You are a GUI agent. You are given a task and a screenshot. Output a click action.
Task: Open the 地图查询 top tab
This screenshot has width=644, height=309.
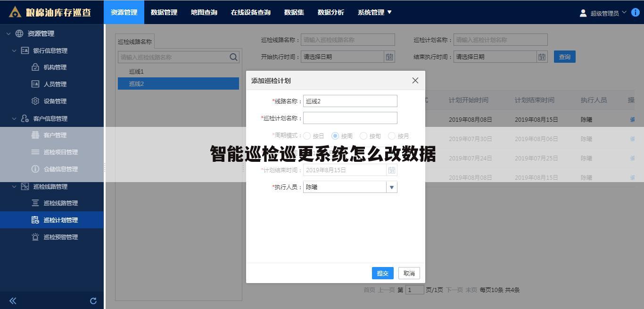[x=204, y=12]
